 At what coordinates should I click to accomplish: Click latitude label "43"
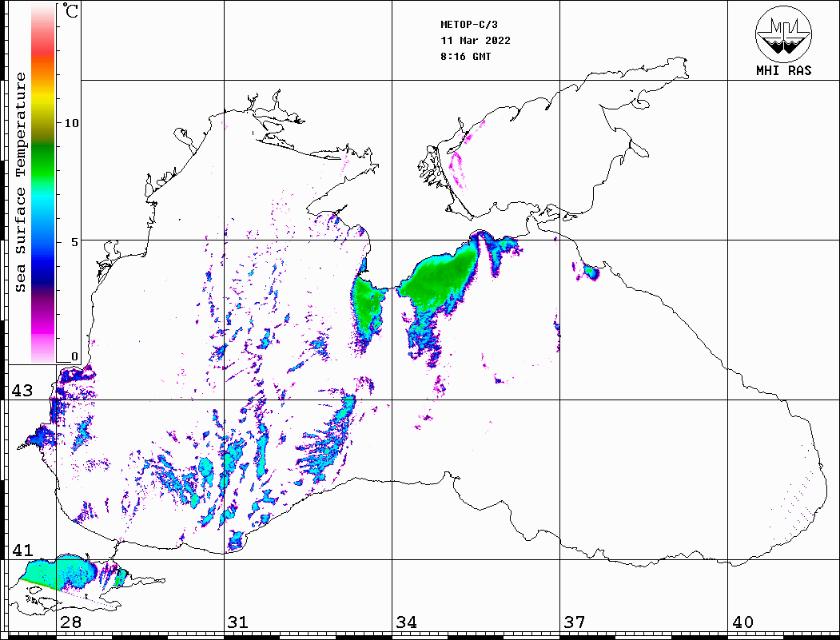[22, 391]
